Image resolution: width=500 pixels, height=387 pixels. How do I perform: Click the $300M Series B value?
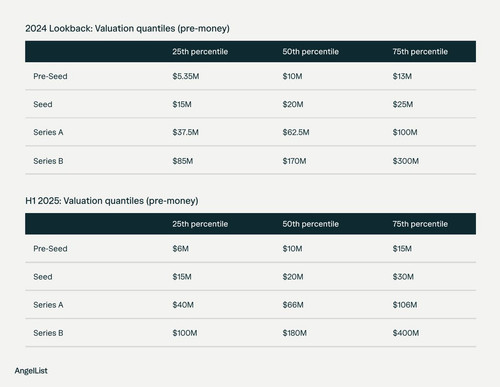[406, 161]
